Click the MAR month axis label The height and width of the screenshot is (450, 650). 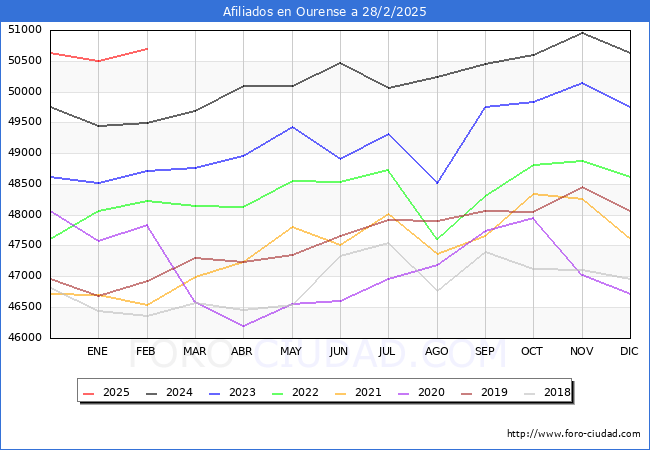pyautogui.click(x=194, y=351)
